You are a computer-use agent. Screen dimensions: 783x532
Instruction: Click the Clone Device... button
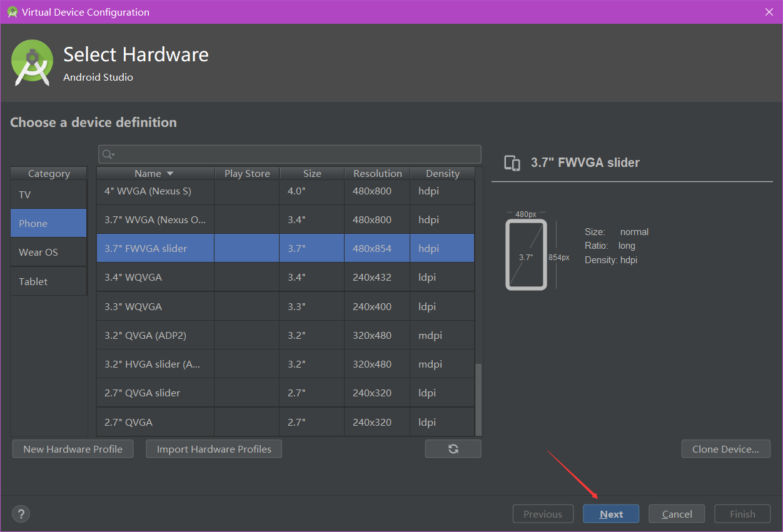pos(725,449)
